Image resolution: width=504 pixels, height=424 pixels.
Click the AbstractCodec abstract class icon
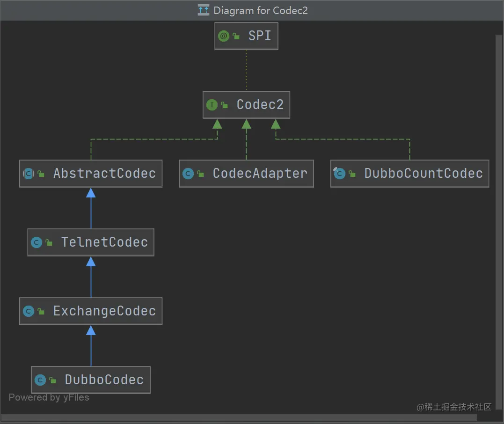pyautogui.click(x=29, y=174)
